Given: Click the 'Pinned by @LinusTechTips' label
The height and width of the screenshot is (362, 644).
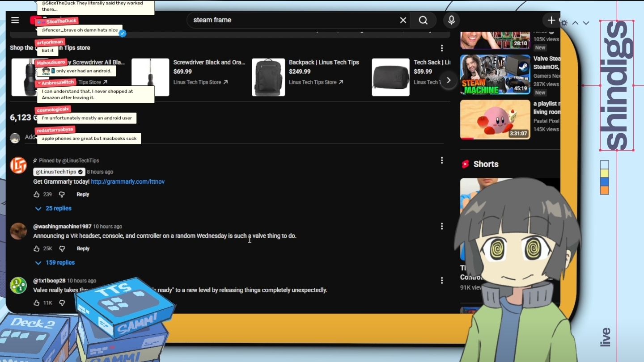Looking at the screenshot, I should click(x=66, y=160).
